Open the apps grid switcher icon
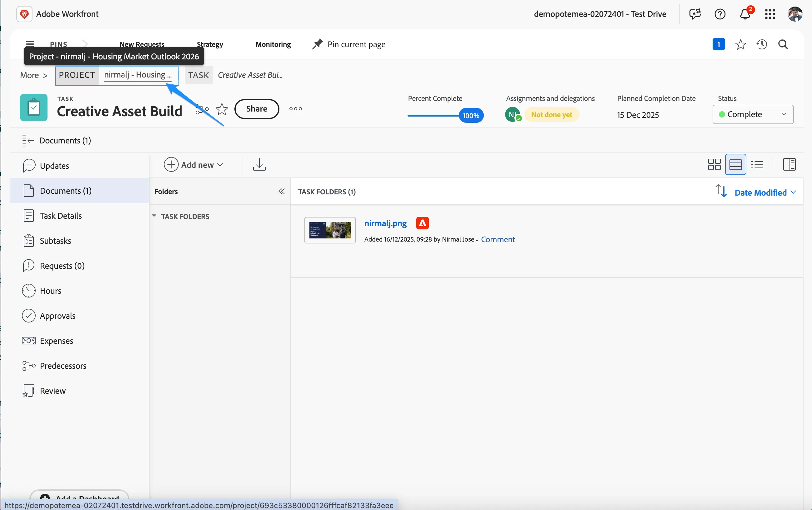This screenshot has width=812, height=510. coord(770,14)
